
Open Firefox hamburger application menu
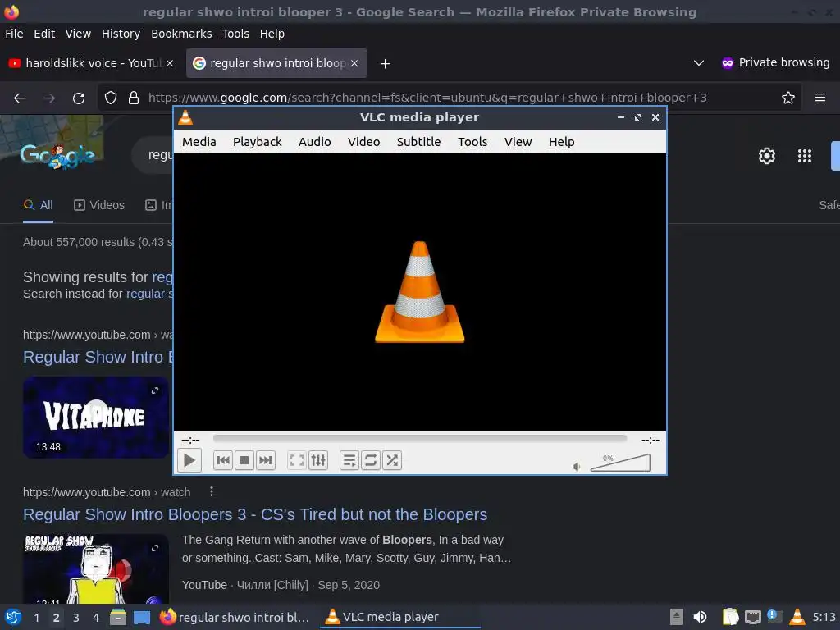point(820,98)
